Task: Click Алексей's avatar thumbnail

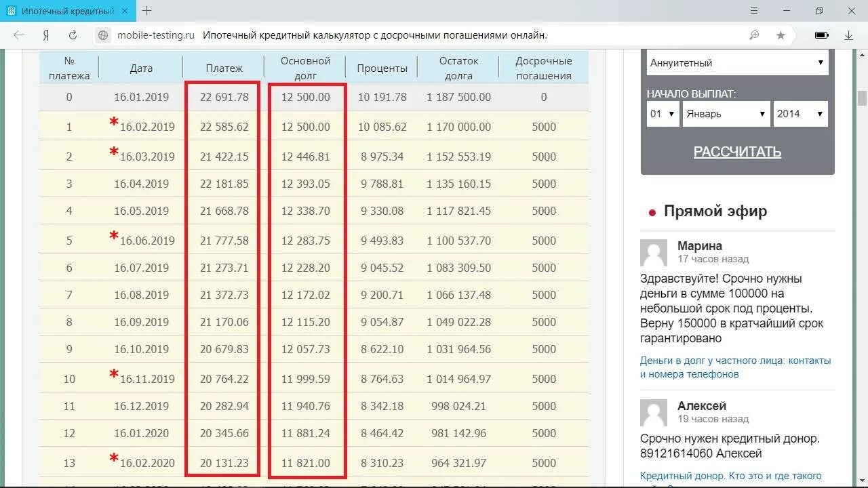Action: click(x=654, y=412)
